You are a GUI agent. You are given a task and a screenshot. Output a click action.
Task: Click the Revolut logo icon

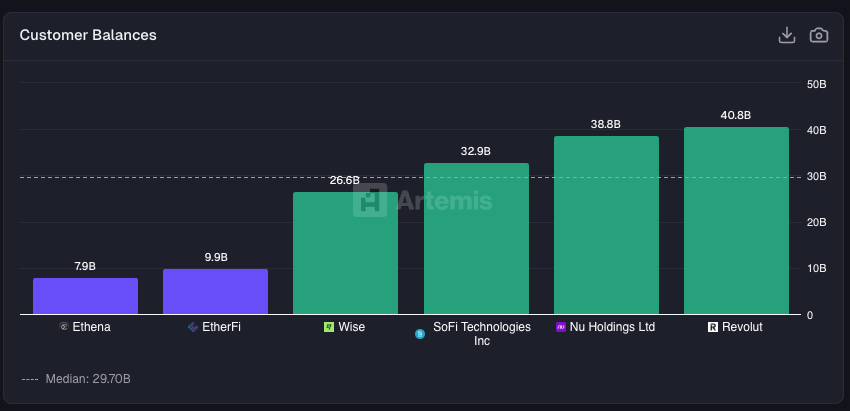pos(713,327)
